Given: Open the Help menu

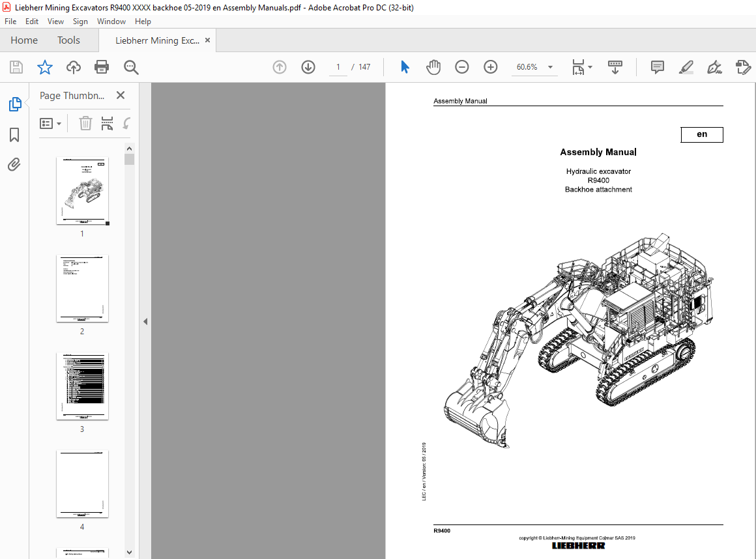Looking at the screenshot, I should coord(143,21).
